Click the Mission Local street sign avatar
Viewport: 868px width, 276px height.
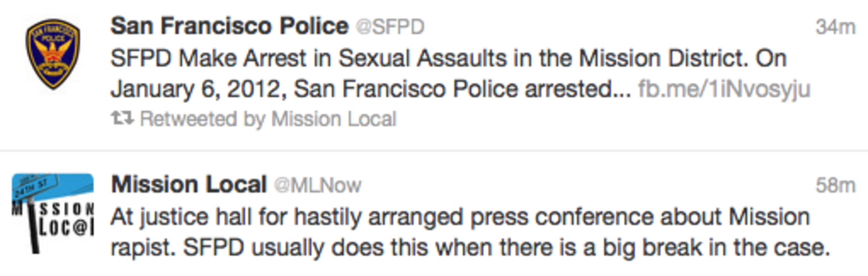(53, 214)
